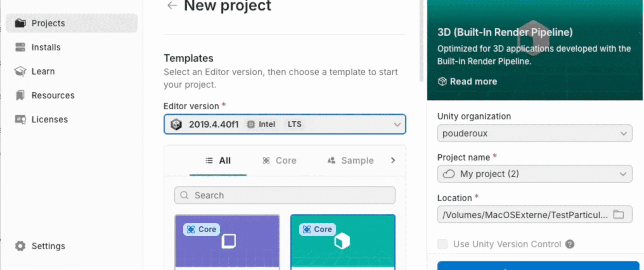Click the template Search field
The image size is (644, 270).
point(285,195)
